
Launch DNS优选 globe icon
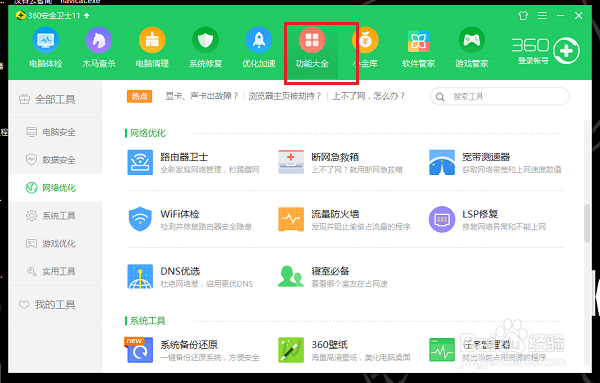click(140, 276)
